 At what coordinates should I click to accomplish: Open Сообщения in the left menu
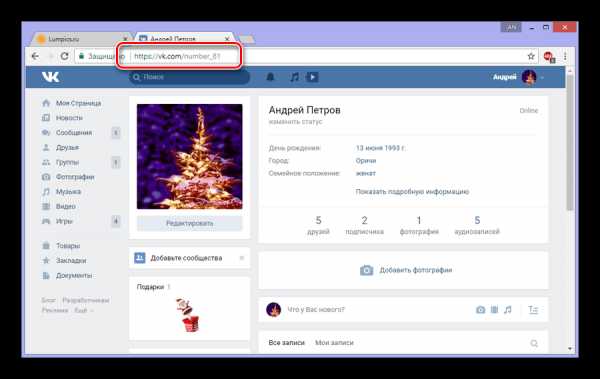coord(74,132)
